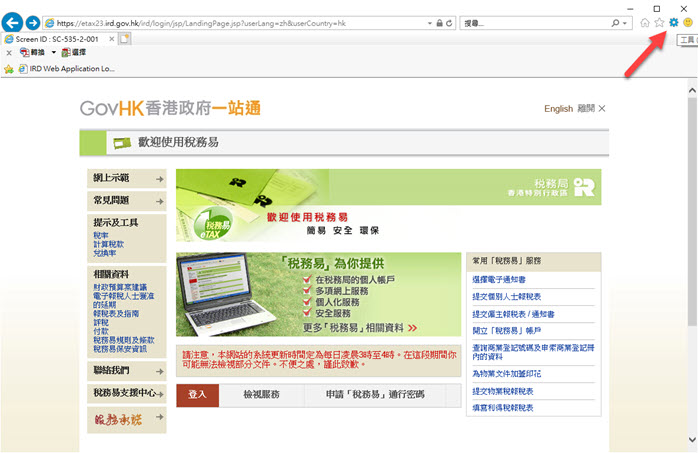Open the 'IRD Web Application Lo...' bookmark
The height and width of the screenshot is (453, 698).
pos(67,69)
